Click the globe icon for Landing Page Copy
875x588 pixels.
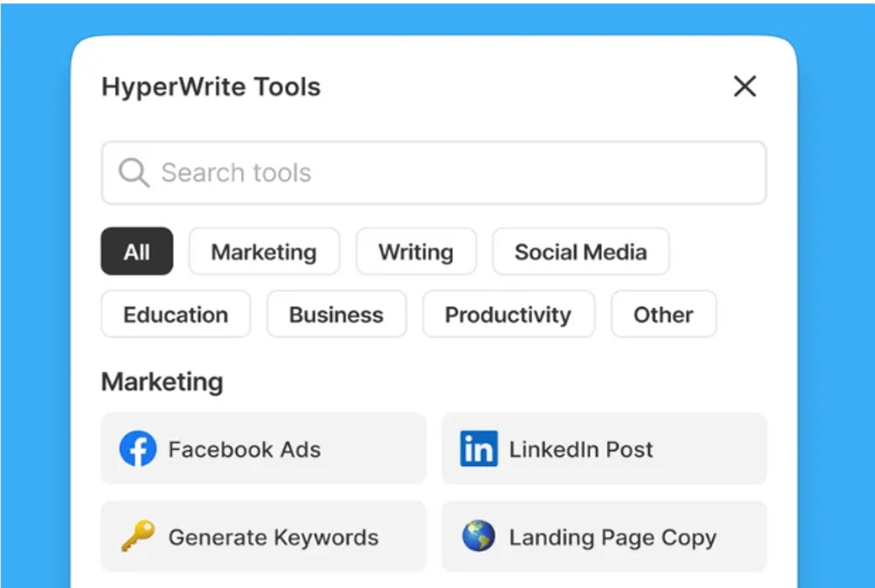(479, 536)
